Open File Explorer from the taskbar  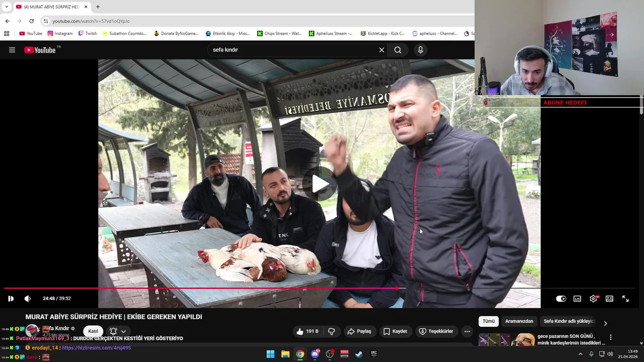coord(285,354)
